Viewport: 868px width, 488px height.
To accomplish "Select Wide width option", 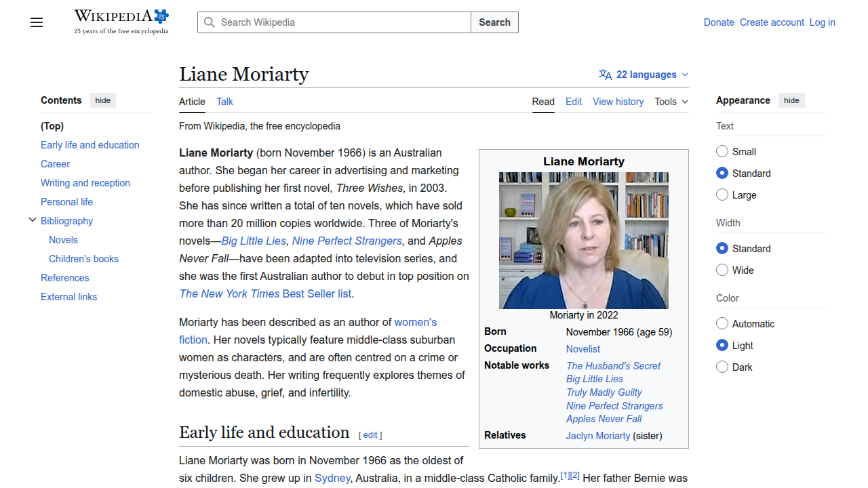I will (x=722, y=270).
